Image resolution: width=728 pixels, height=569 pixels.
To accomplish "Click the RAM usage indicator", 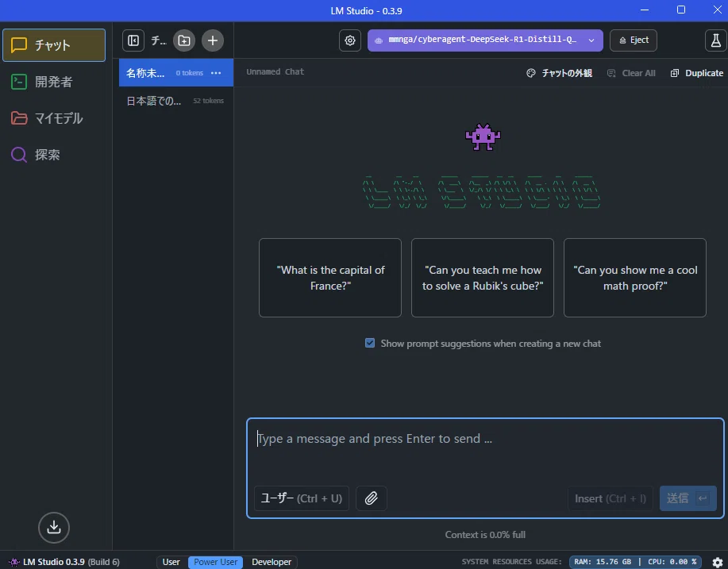I will (x=603, y=562).
